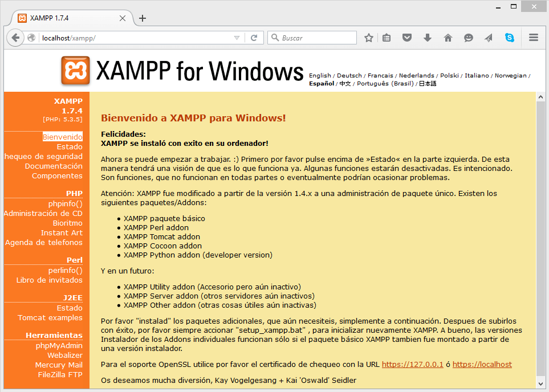Click the Buscar search field
Screen dimensions: 549x392
pos(312,38)
